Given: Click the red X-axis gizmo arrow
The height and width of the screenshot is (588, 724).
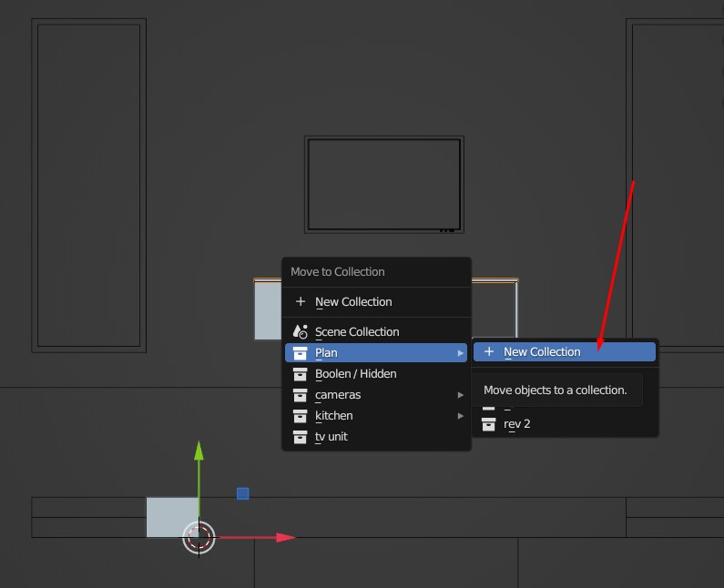Looking at the screenshot, I should click(285, 537).
